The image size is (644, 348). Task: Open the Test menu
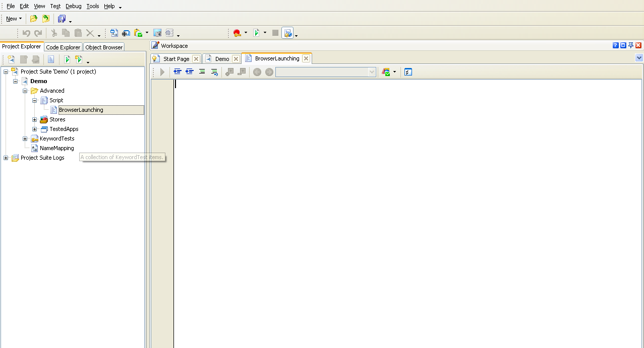tap(55, 6)
